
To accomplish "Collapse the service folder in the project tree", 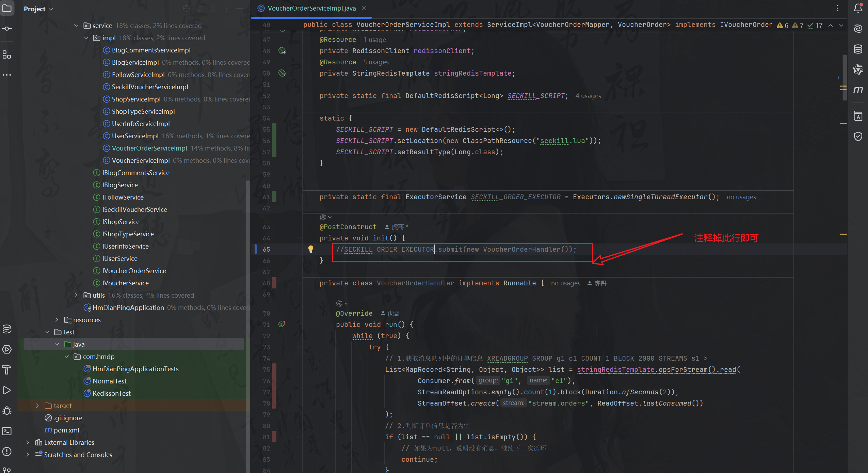I will click(76, 26).
